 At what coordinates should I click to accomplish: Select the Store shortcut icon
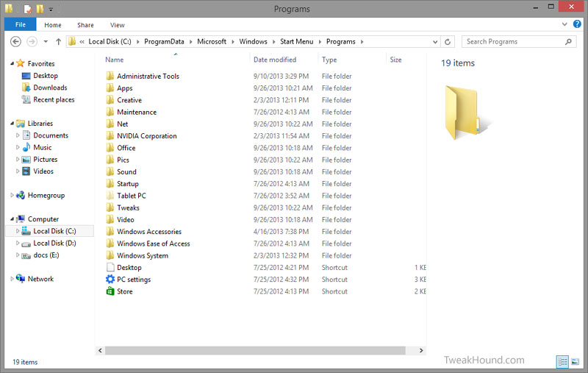point(110,291)
